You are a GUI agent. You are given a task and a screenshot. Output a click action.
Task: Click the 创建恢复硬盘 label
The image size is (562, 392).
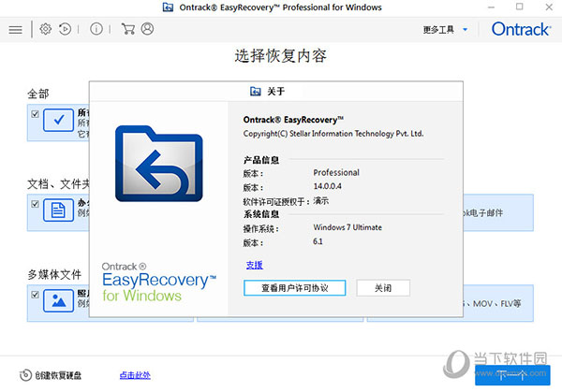(58, 375)
